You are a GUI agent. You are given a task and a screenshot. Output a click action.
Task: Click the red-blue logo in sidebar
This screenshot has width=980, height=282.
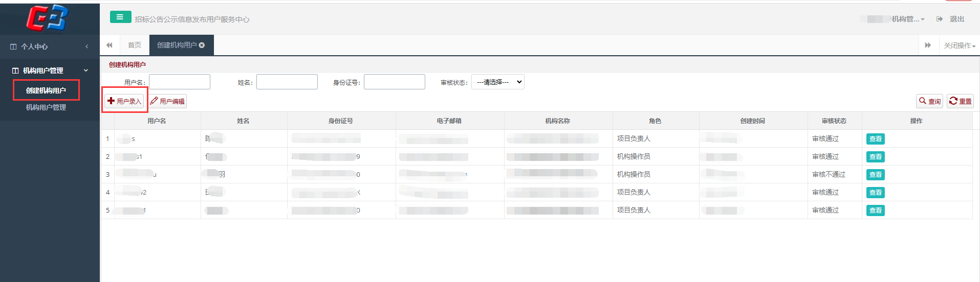[x=47, y=18]
